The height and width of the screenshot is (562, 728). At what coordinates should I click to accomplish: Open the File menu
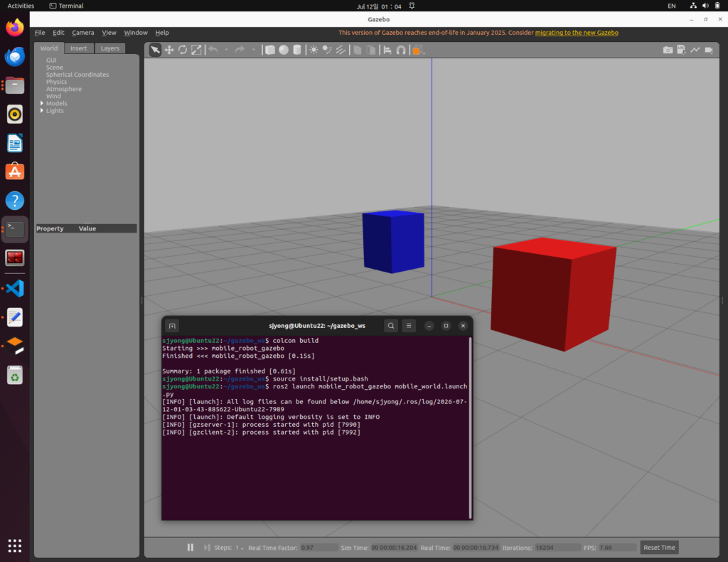40,33
